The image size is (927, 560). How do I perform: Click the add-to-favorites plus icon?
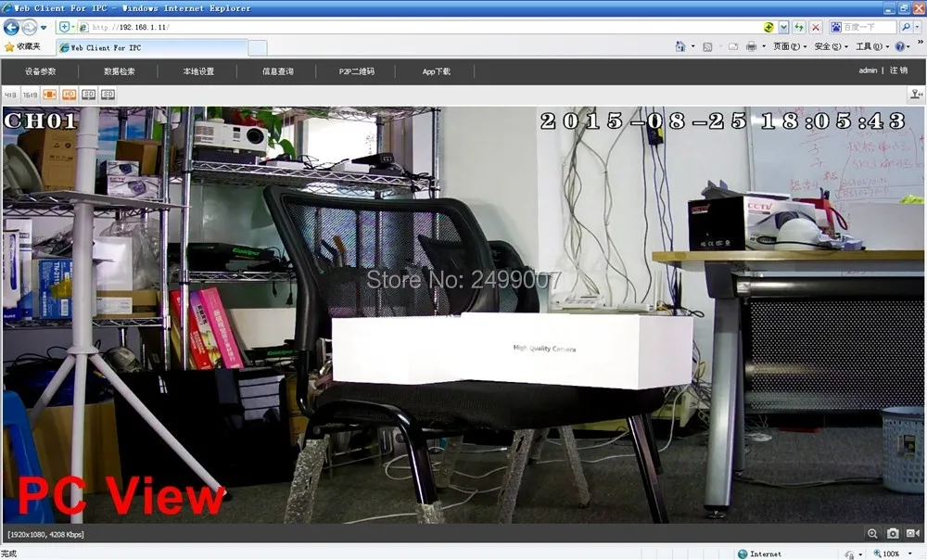(65, 27)
